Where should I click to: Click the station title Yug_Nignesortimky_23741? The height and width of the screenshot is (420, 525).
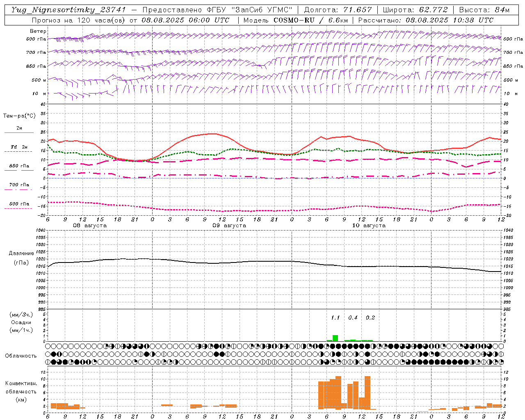tap(68, 10)
